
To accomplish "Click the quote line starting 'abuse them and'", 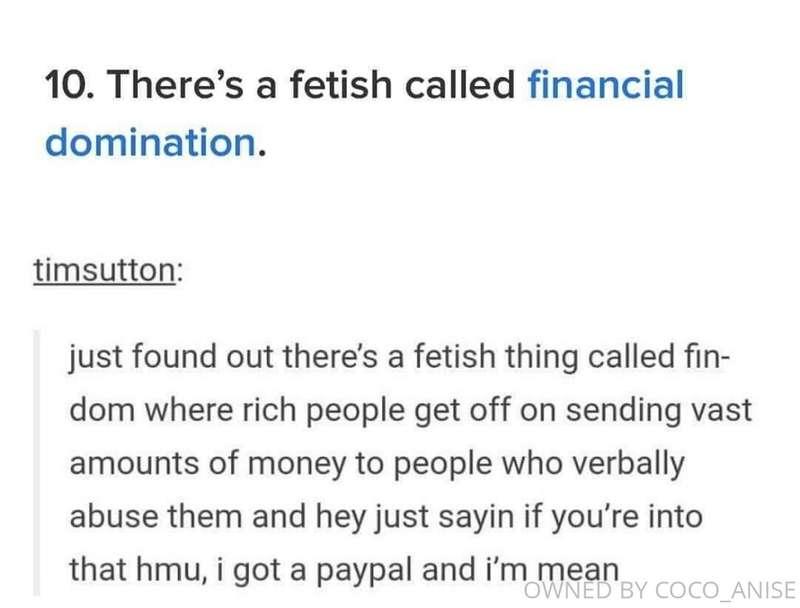I will point(386,517).
